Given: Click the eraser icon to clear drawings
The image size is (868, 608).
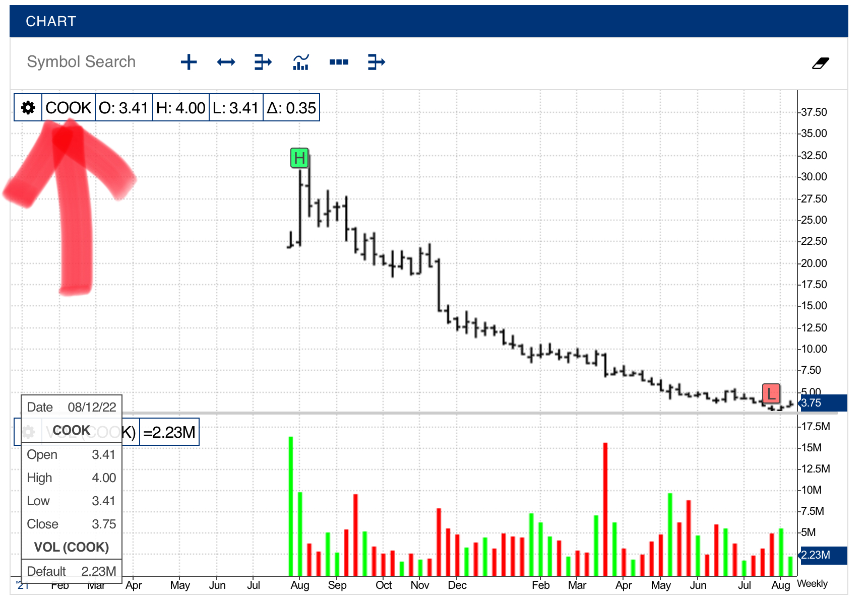Looking at the screenshot, I should coord(820,63).
